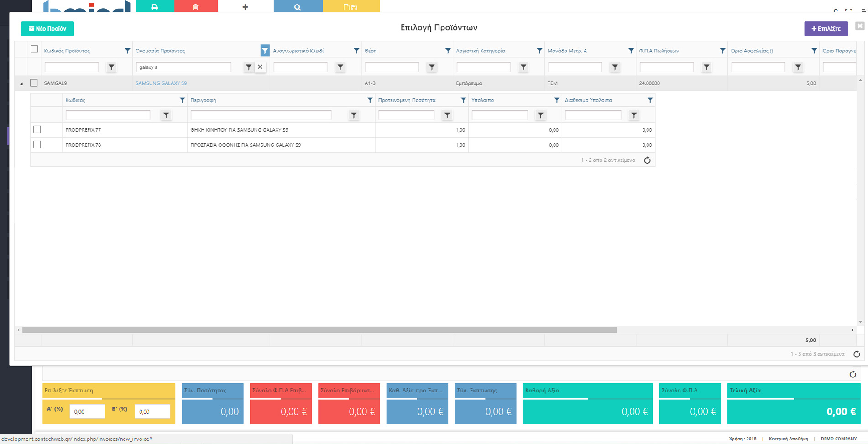Click the Β' (%) discount field
This screenshot has height=444, width=868.
152,412
